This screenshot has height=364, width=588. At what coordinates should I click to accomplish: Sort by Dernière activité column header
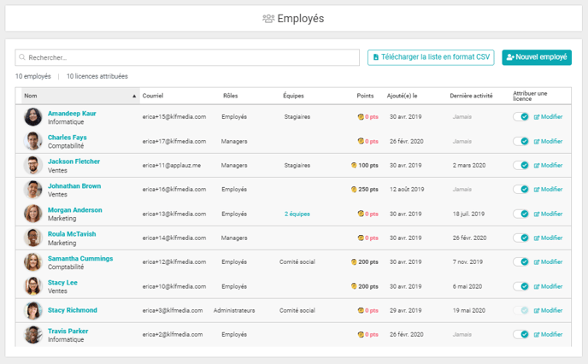click(471, 96)
